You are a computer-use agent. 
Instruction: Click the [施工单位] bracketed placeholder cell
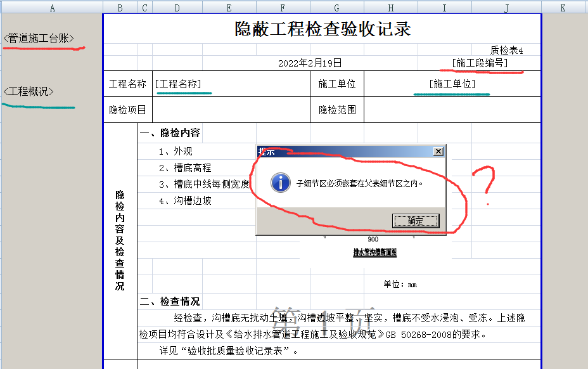452,84
